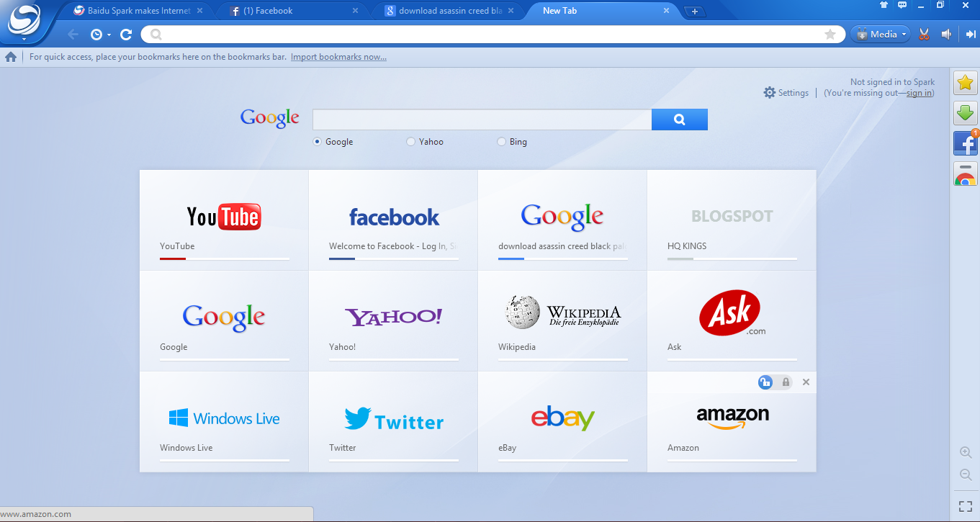This screenshot has height=522, width=980.
Task: Open the Welcome to Facebook tile
Action: (393, 220)
